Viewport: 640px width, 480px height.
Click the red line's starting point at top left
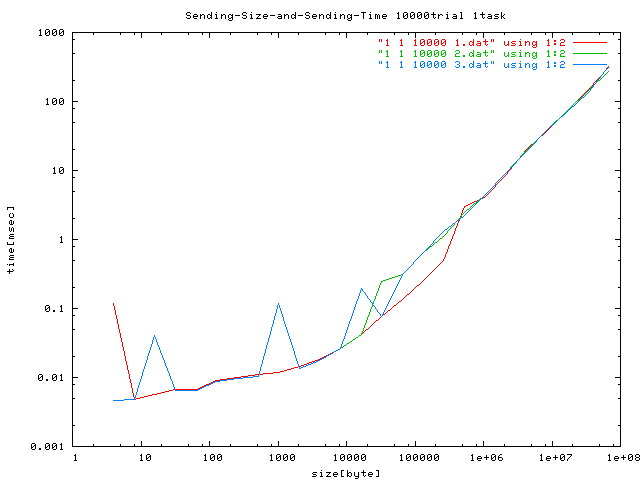click(114, 303)
